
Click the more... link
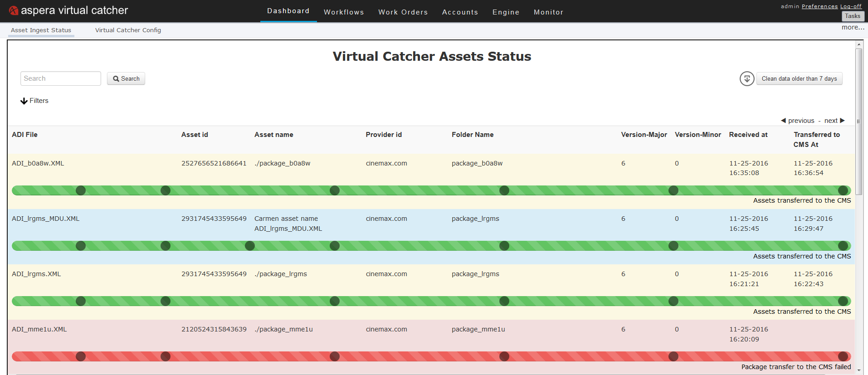click(x=853, y=27)
